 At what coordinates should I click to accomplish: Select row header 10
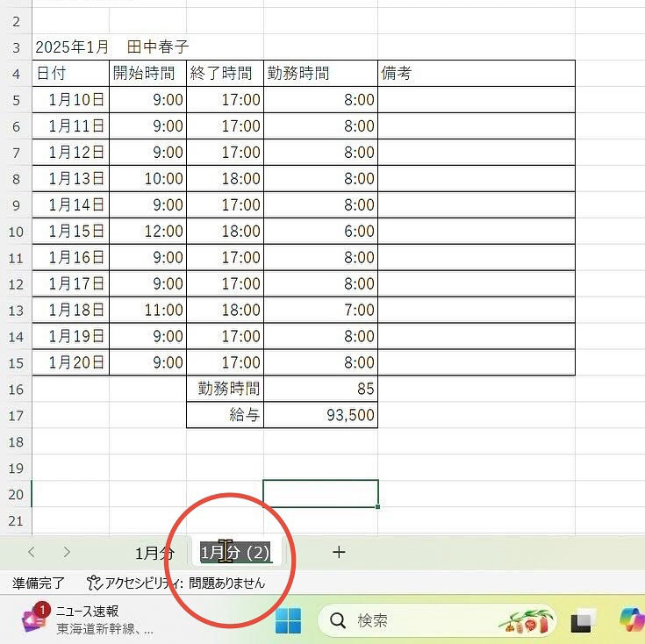click(x=16, y=232)
